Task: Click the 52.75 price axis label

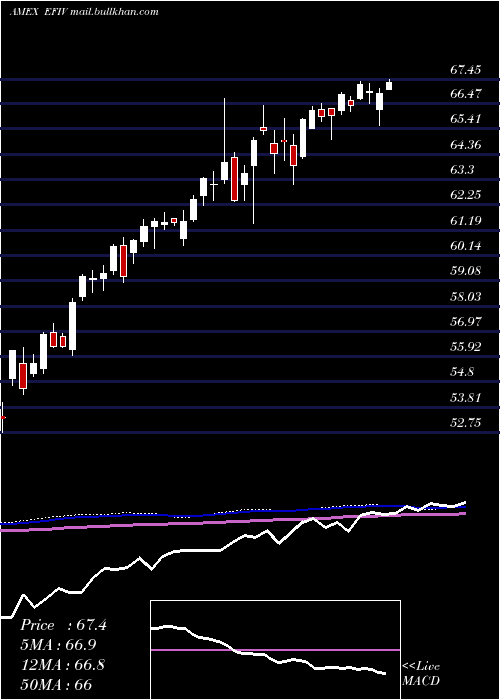Action: tap(466, 422)
